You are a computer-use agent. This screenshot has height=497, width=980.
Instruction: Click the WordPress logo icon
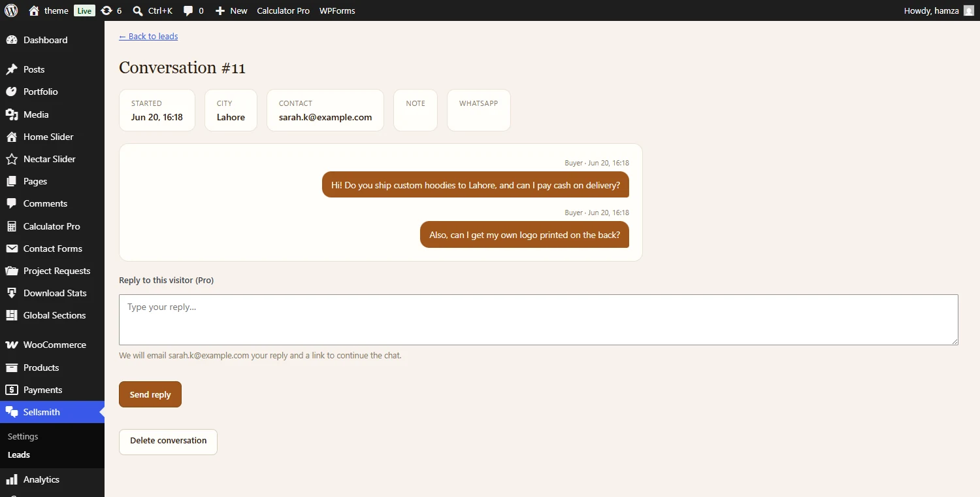coord(11,10)
